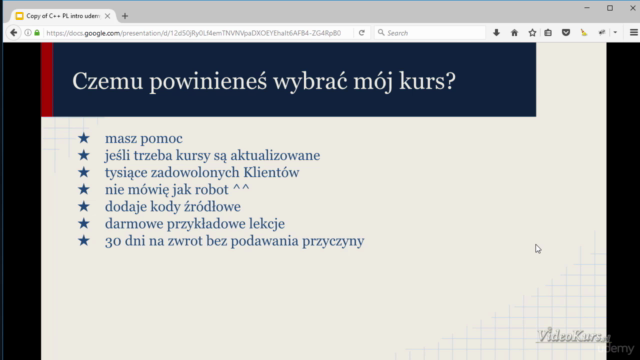This screenshot has height=360, width=640.
Task: Click 'darmowe przykładowe lekcje' line
Action: [x=195, y=224]
